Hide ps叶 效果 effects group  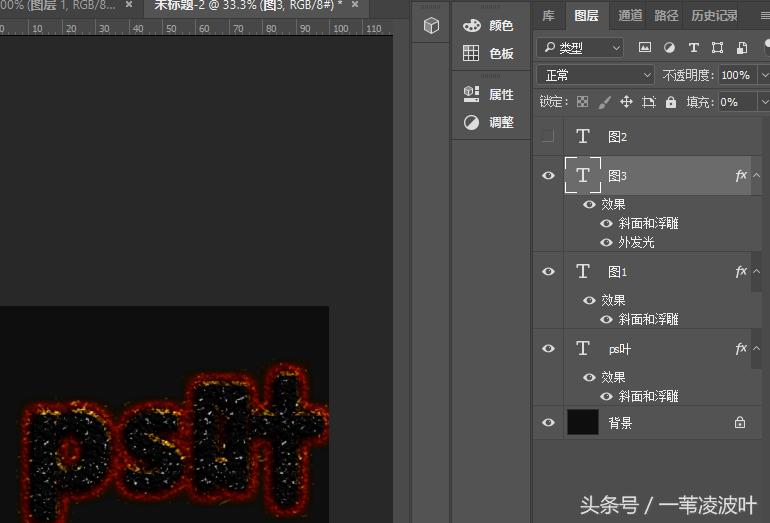point(589,377)
